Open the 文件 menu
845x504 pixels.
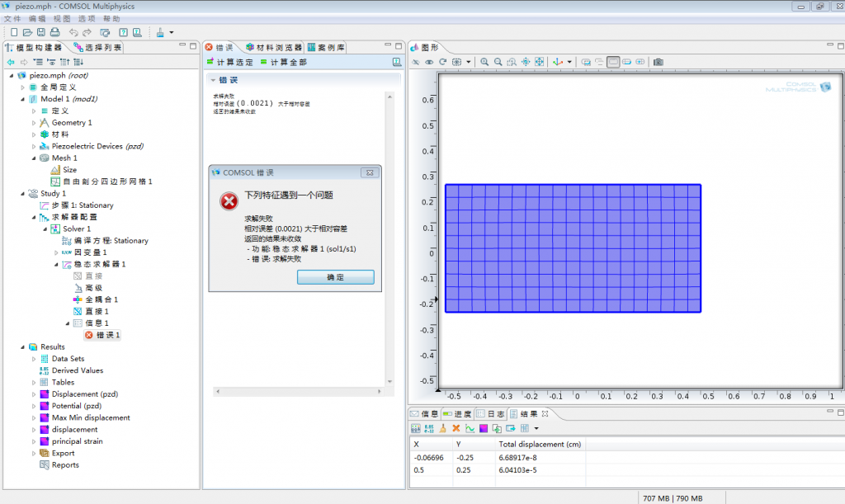13,18
